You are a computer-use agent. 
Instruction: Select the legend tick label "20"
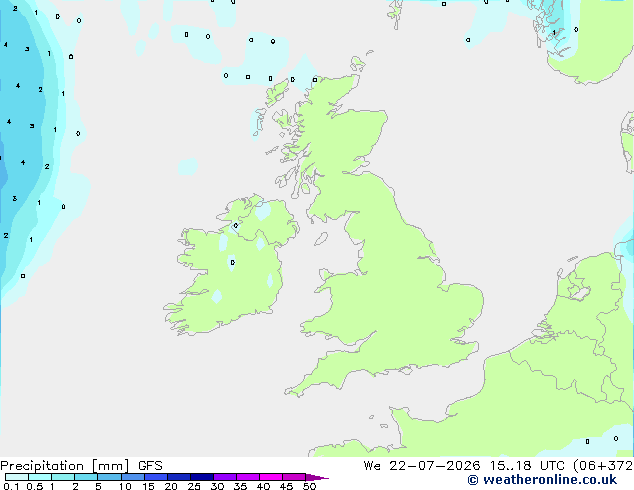click(171, 486)
